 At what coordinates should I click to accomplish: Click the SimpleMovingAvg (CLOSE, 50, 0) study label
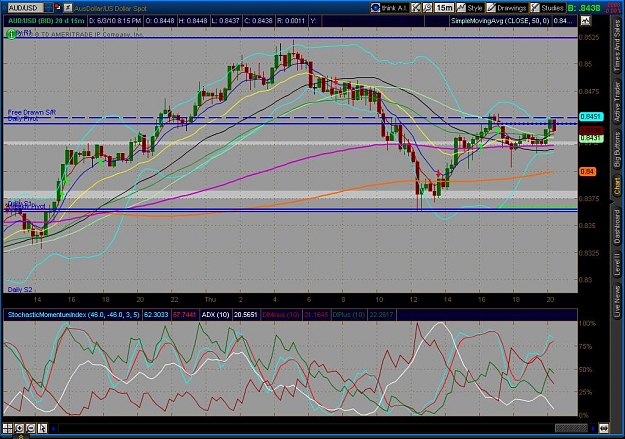click(x=500, y=21)
